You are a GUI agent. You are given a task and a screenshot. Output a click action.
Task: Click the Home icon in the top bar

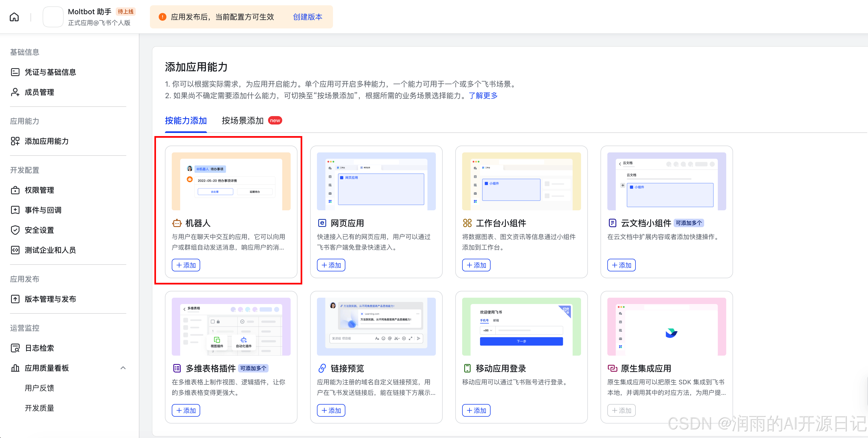(14, 17)
